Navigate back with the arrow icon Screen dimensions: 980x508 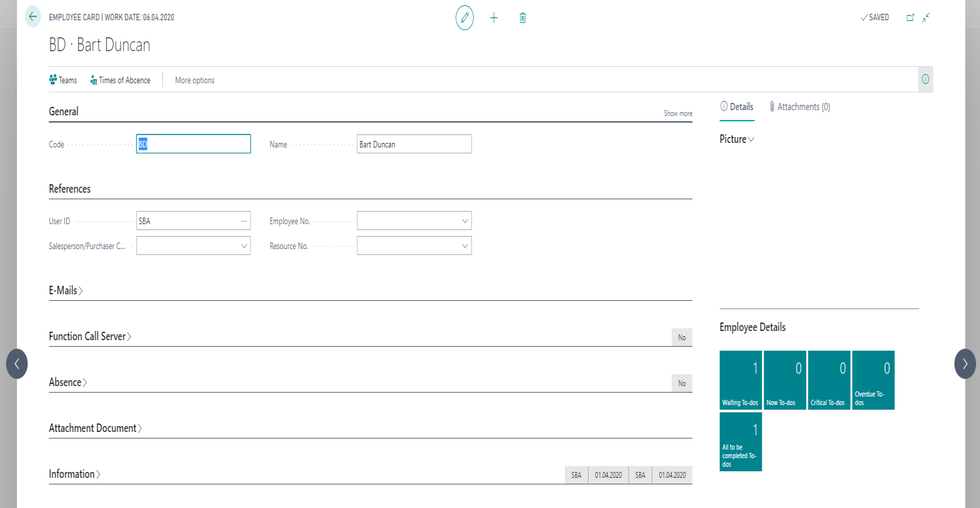32,16
